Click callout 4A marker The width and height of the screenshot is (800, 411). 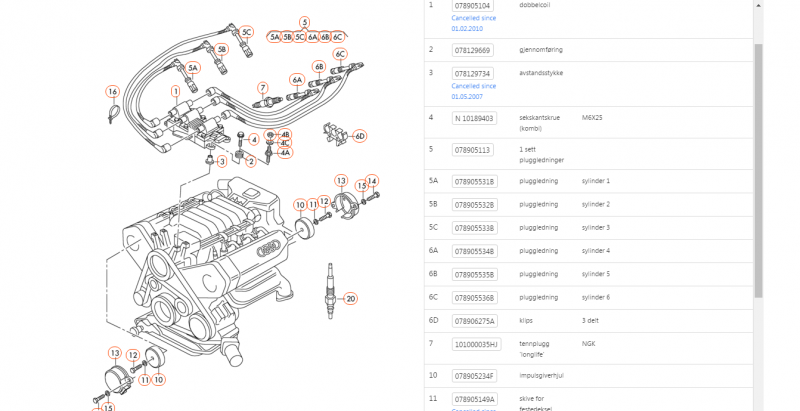click(x=285, y=153)
